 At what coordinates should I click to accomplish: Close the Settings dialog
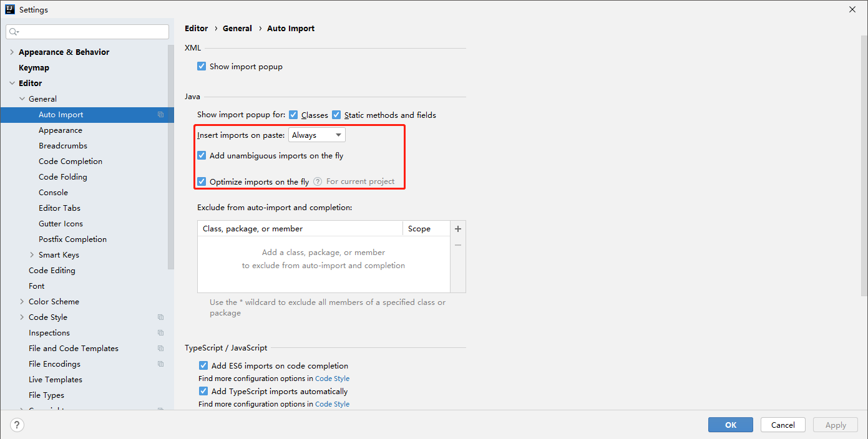852,9
